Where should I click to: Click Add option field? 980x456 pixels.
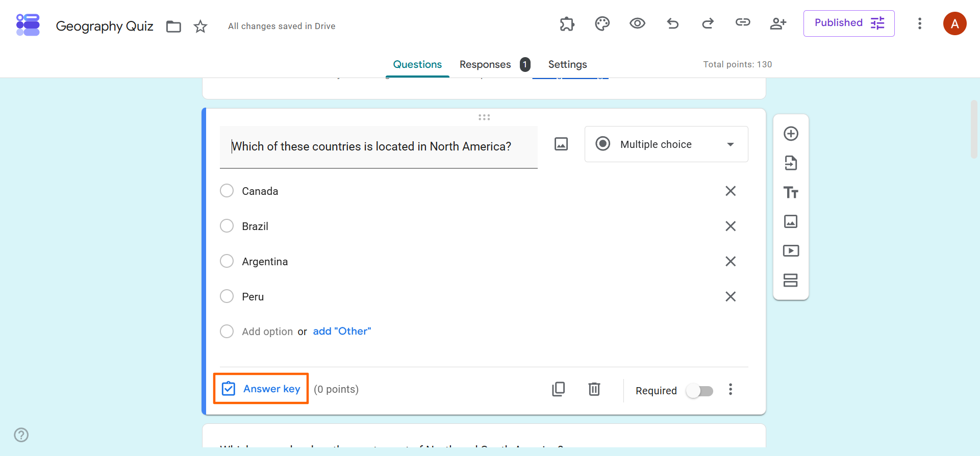pos(267,332)
